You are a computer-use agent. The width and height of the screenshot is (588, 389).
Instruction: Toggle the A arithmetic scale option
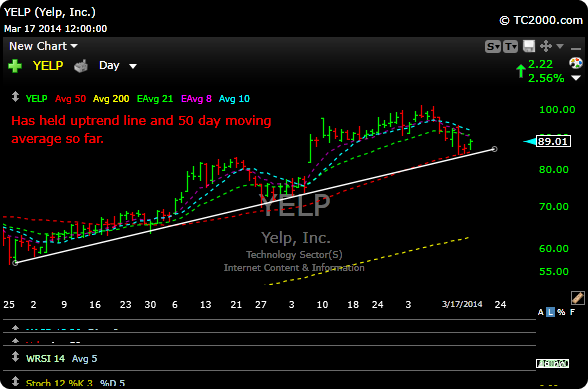(540, 312)
